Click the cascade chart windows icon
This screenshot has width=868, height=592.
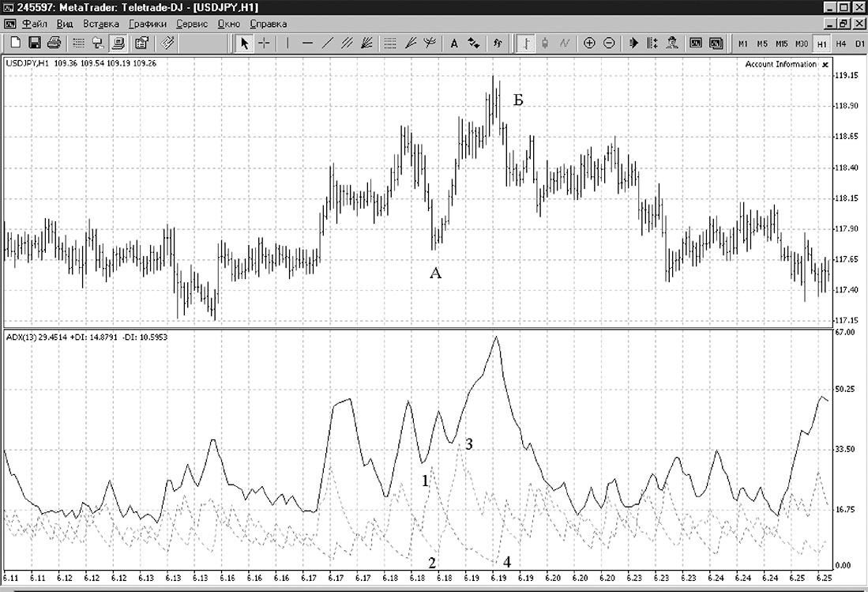716,43
